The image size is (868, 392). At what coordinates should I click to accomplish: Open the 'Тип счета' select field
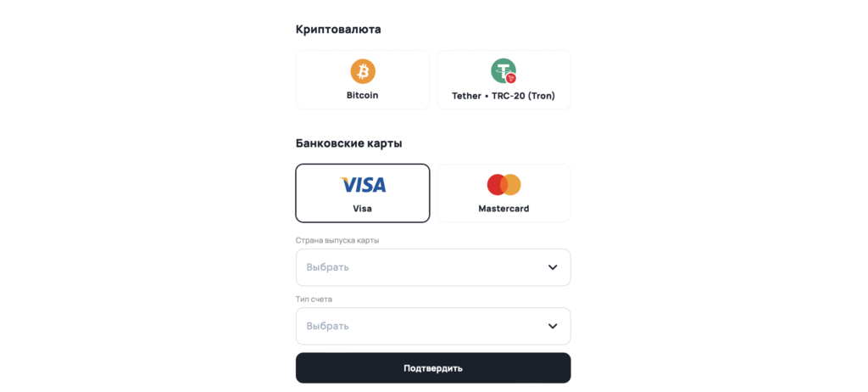424,326
